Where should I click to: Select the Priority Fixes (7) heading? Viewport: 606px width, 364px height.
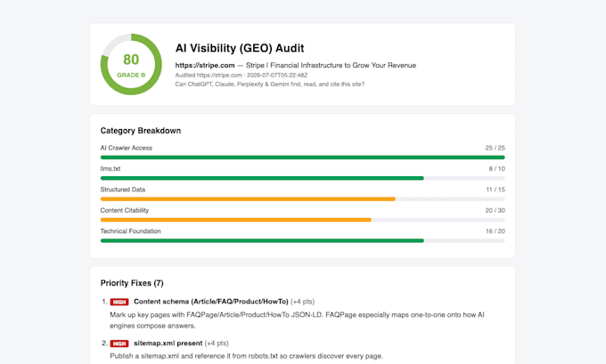(x=132, y=283)
